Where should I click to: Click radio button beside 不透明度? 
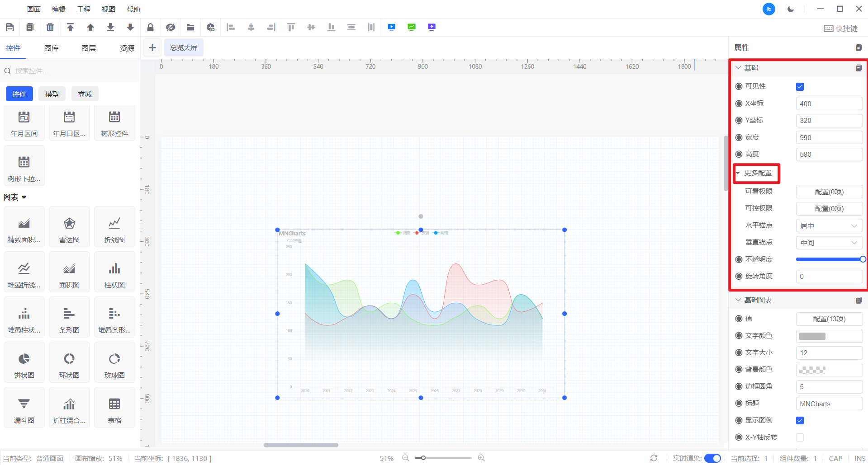[x=739, y=259]
